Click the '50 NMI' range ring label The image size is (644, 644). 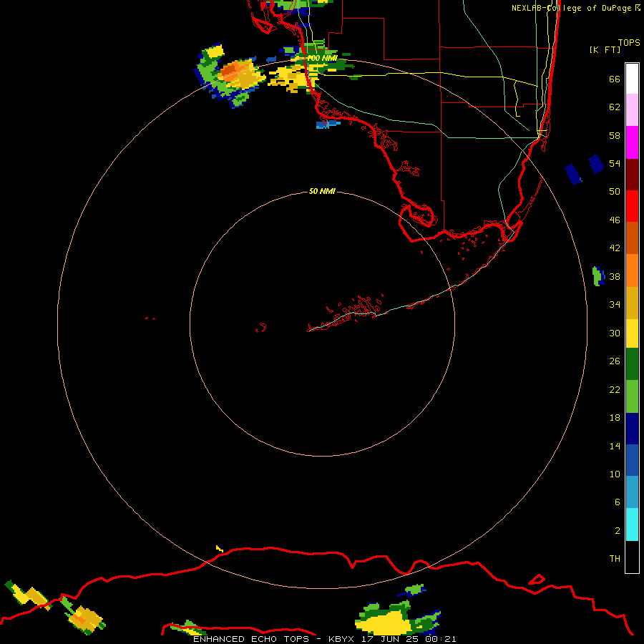pyautogui.click(x=322, y=191)
